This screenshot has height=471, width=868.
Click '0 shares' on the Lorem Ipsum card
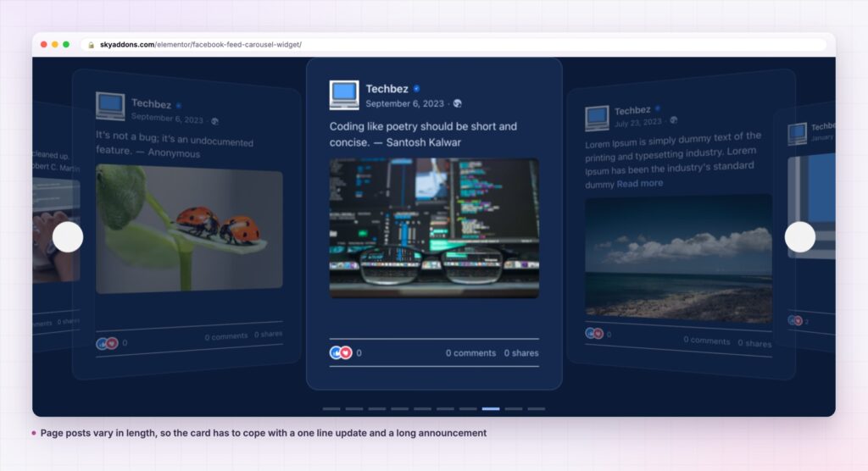754,343
